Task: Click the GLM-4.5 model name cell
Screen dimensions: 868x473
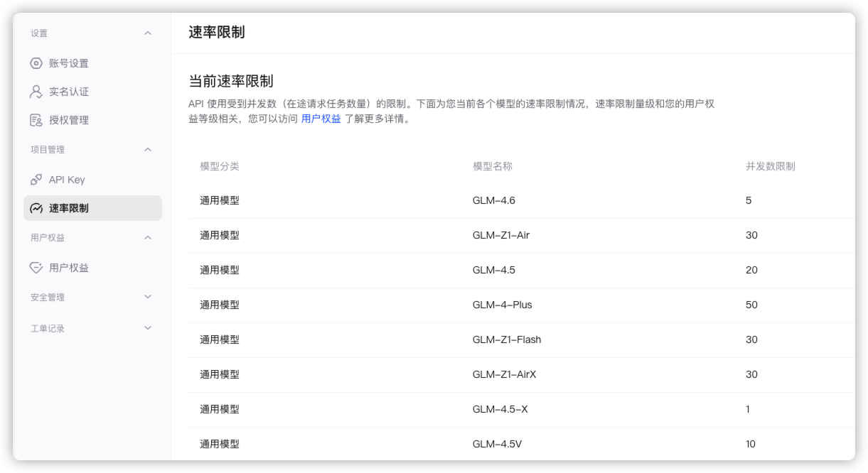Action: pos(494,270)
